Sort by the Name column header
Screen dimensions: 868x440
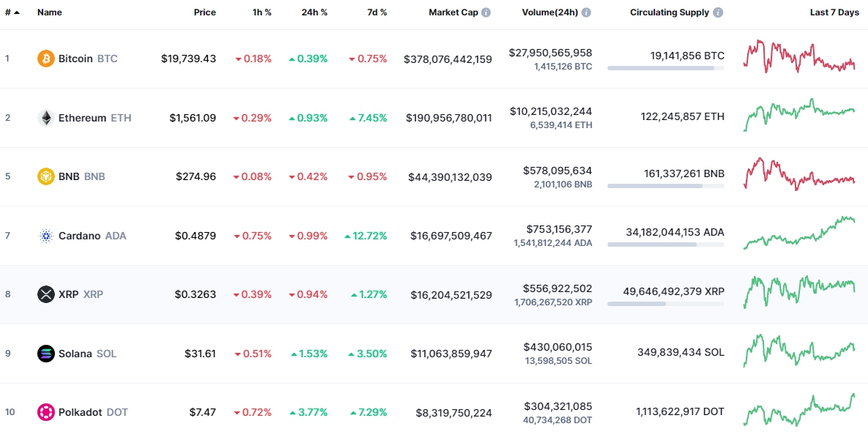coord(50,12)
